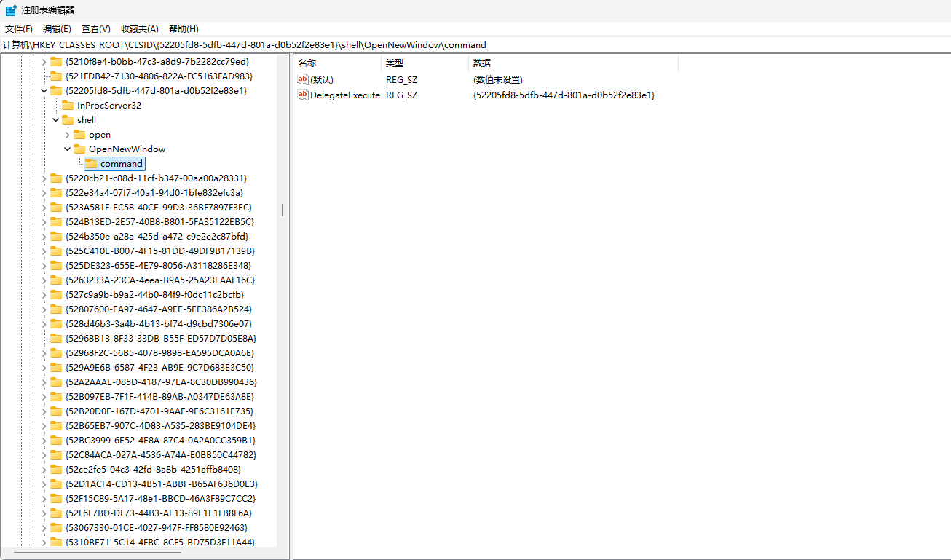Select the OpenNewWindow folder icon
The width and height of the screenshot is (951, 560).
79,149
